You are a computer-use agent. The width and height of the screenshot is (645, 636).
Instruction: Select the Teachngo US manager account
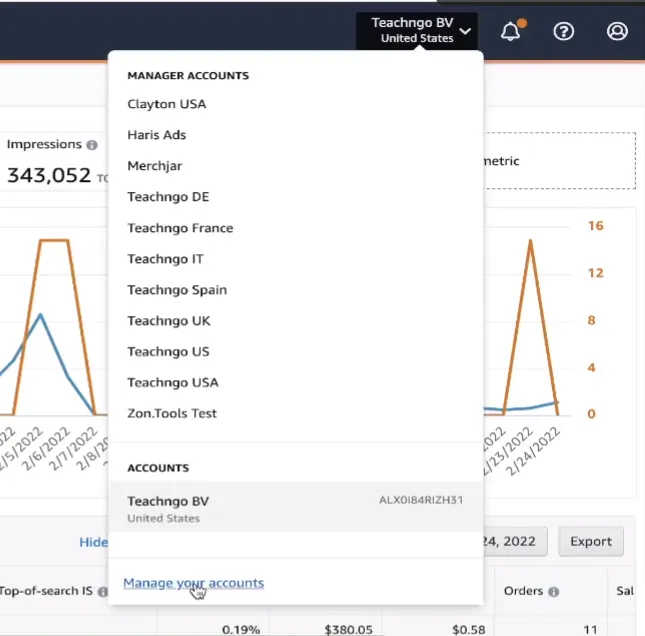tap(168, 351)
